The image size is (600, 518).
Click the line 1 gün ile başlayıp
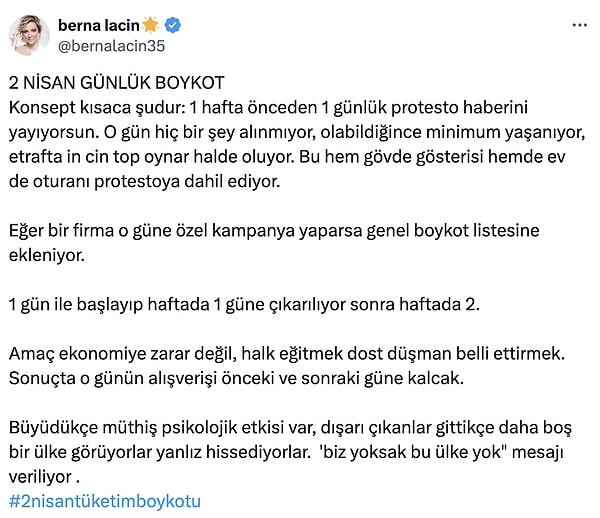click(244, 305)
